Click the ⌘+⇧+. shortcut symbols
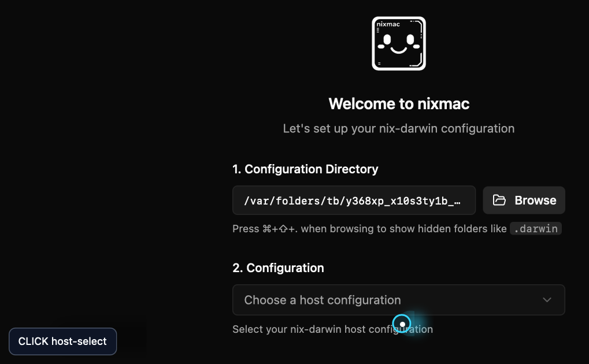The width and height of the screenshot is (589, 364). click(280, 229)
